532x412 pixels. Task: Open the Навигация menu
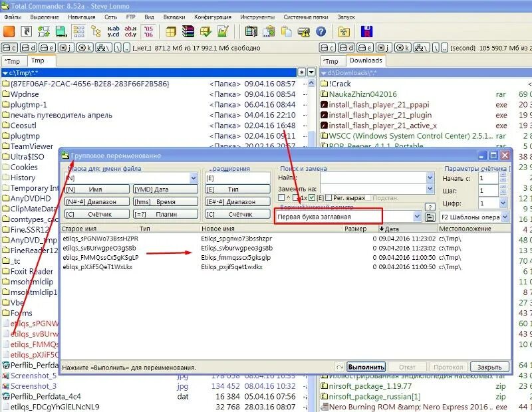coord(81,17)
